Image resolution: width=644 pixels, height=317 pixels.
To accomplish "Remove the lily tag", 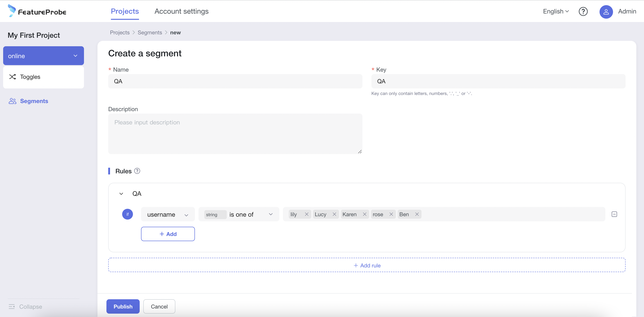I will 307,214.
